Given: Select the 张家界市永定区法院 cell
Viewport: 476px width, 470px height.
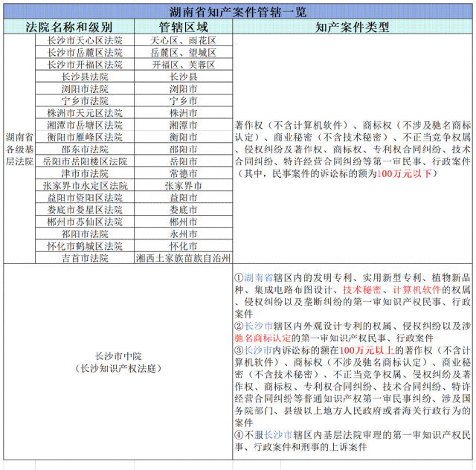Looking at the screenshot, I should tap(85, 186).
